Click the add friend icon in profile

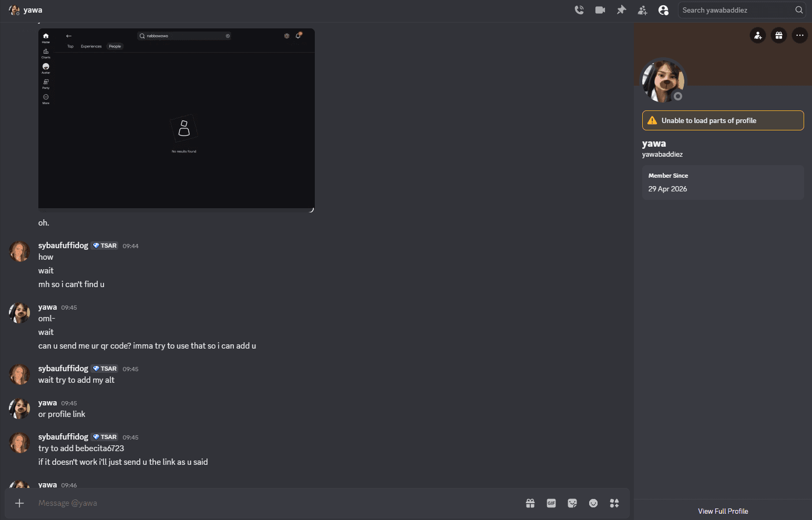point(758,35)
